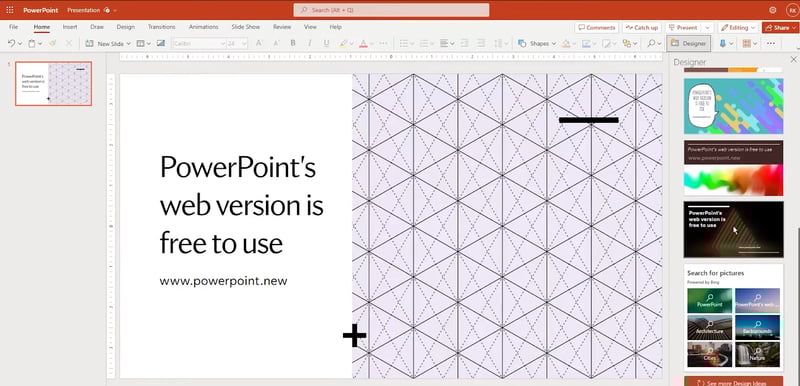Open the Dictate microphone icon
800x386 pixels.
[x=723, y=44]
